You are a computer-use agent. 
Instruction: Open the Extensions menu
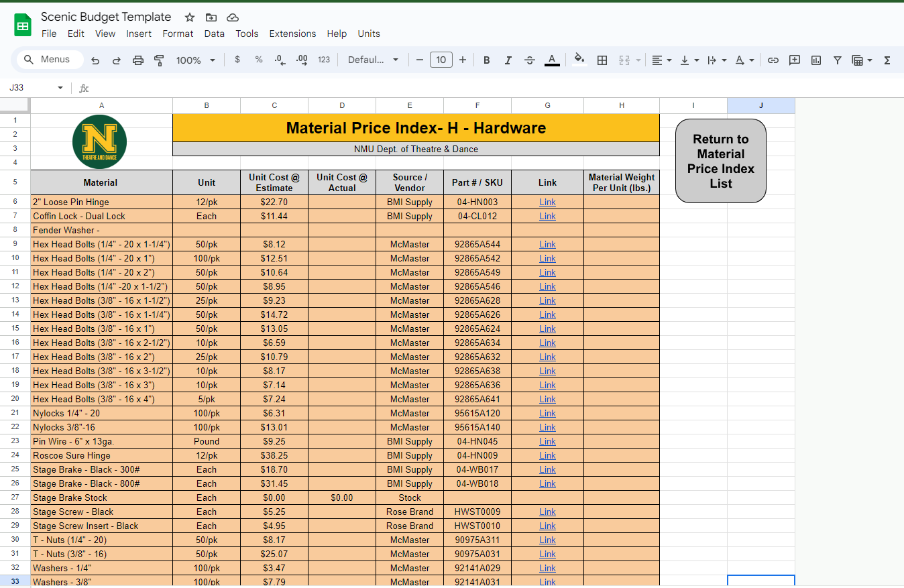tap(292, 34)
